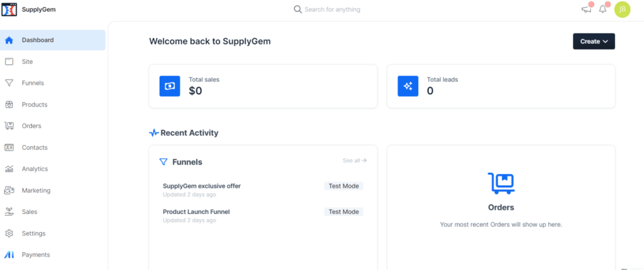Open the SupplyGem exclusive offer funnel

pos(202,186)
